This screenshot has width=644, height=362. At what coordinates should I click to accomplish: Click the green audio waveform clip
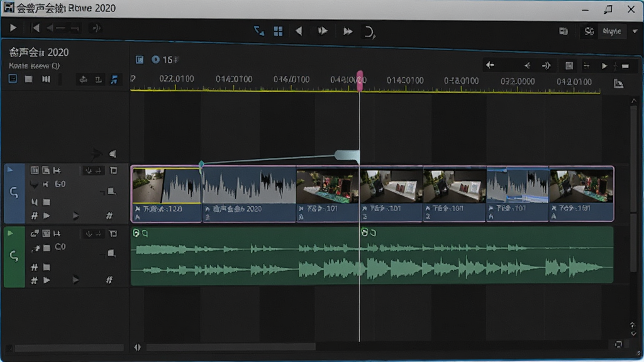pos(372,255)
